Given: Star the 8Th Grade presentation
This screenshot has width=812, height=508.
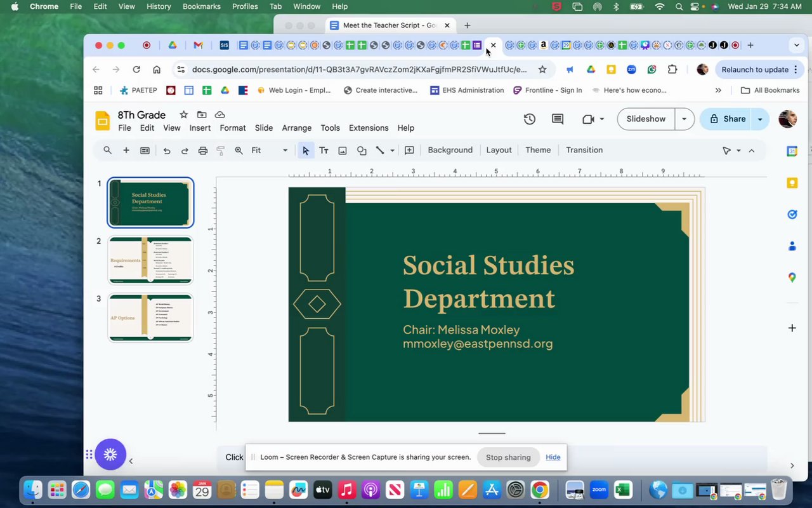Looking at the screenshot, I should 183,115.
